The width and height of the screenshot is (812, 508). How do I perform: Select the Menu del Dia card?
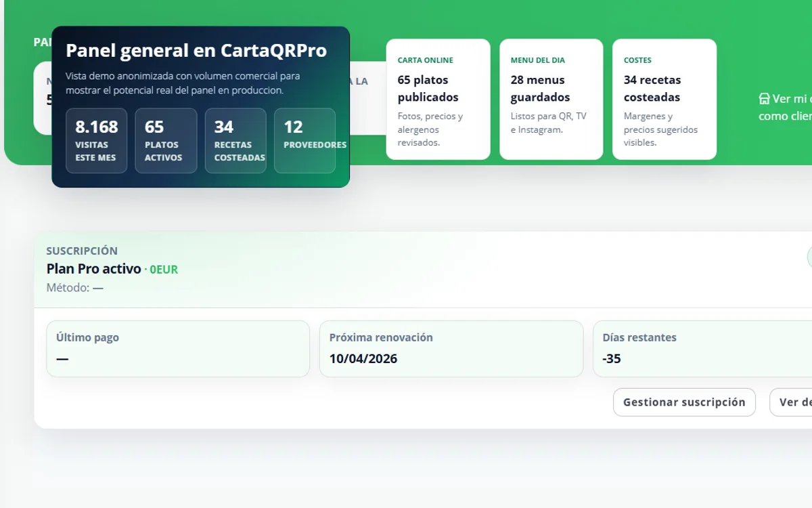pyautogui.click(x=551, y=100)
